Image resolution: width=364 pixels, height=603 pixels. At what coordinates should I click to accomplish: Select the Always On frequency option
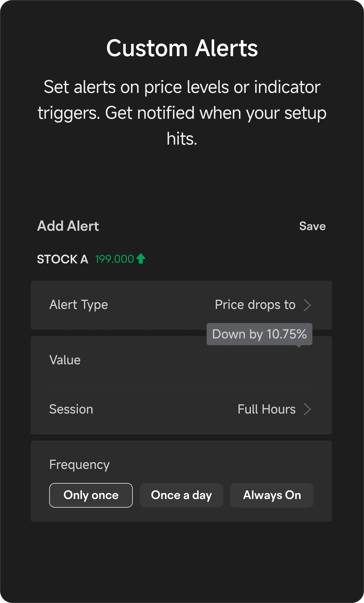click(272, 495)
